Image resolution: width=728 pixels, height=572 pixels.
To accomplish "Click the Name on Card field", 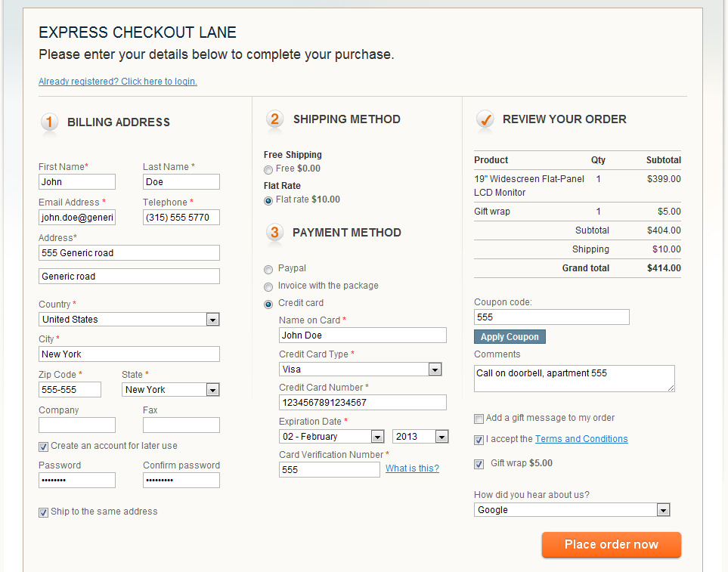I will coord(363,335).
